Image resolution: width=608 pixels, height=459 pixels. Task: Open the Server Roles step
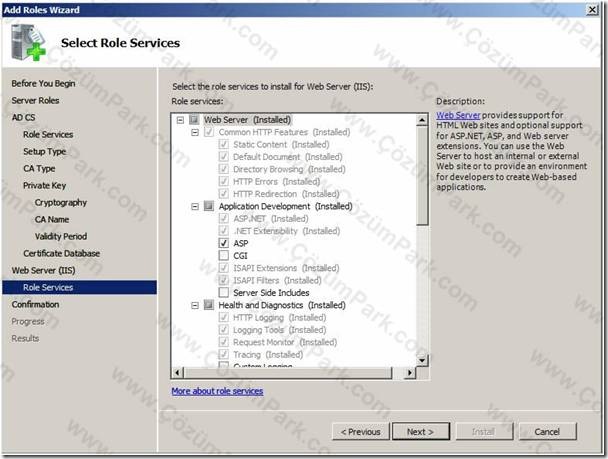coord(35,100)
